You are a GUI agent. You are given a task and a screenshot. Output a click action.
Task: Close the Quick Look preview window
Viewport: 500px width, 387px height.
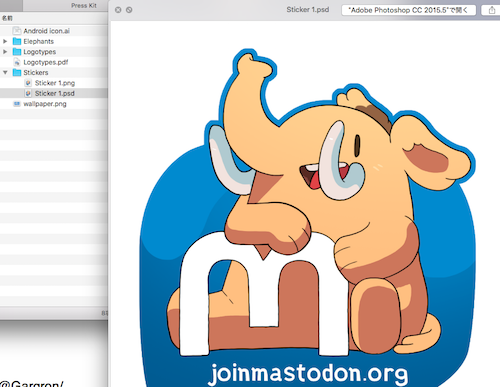[x=118, y=10]
